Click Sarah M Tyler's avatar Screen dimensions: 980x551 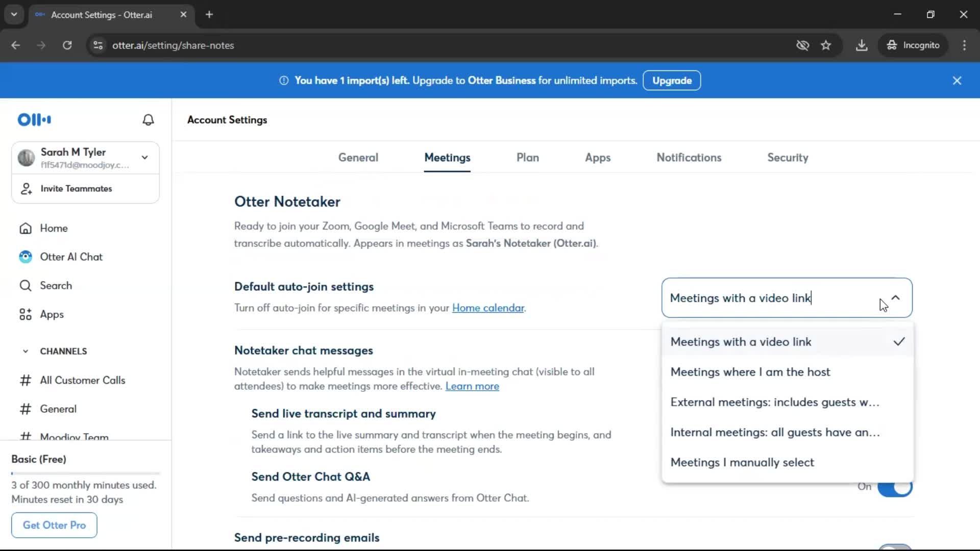[26, 158]
